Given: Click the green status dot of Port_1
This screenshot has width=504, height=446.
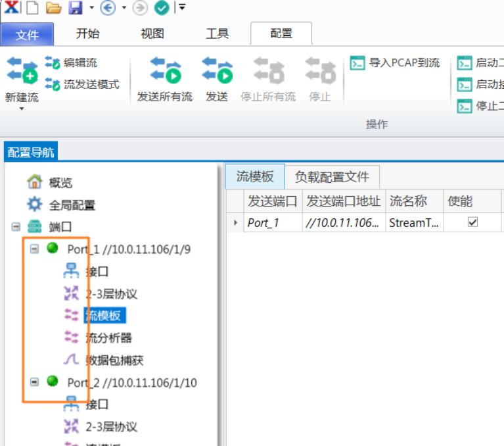Looking at the screenshot, I should pos(53,248).
